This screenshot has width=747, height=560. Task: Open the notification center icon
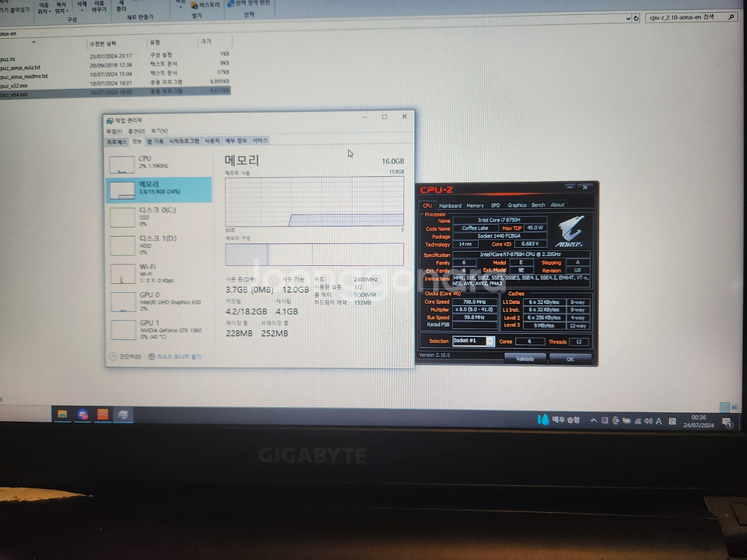coord(727,423)
